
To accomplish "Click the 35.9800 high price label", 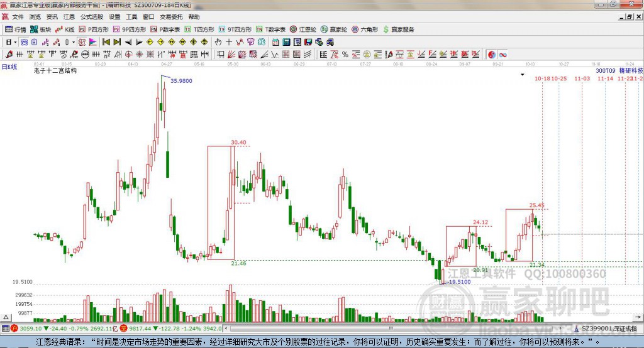I will pyautogui.click(x=181, y=81).
